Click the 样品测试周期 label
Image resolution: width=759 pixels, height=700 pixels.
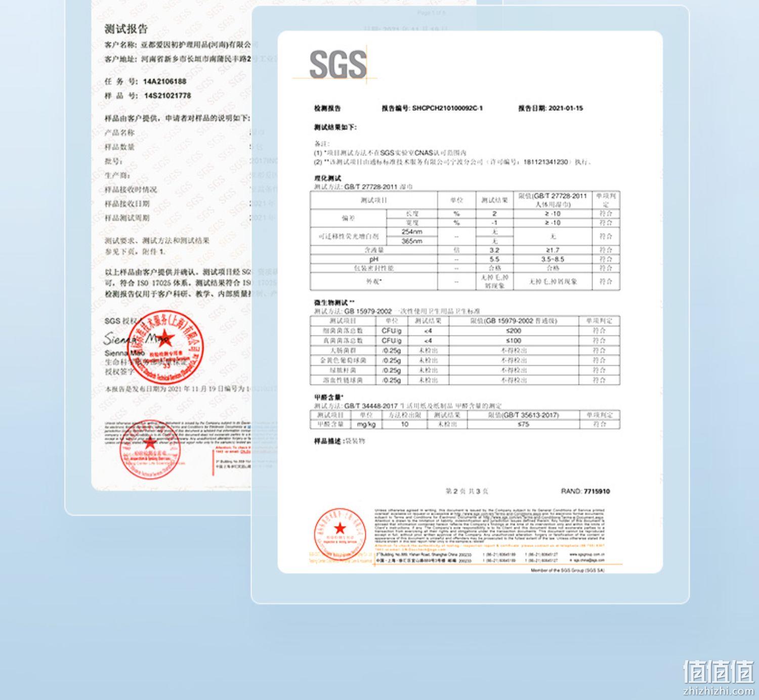point(127,217)
